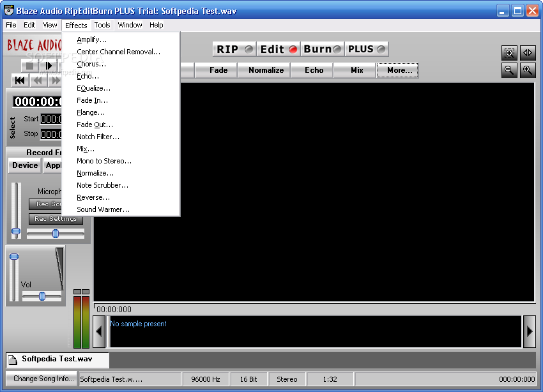
Task: Open the View menu
Action: tap(50, 25)
